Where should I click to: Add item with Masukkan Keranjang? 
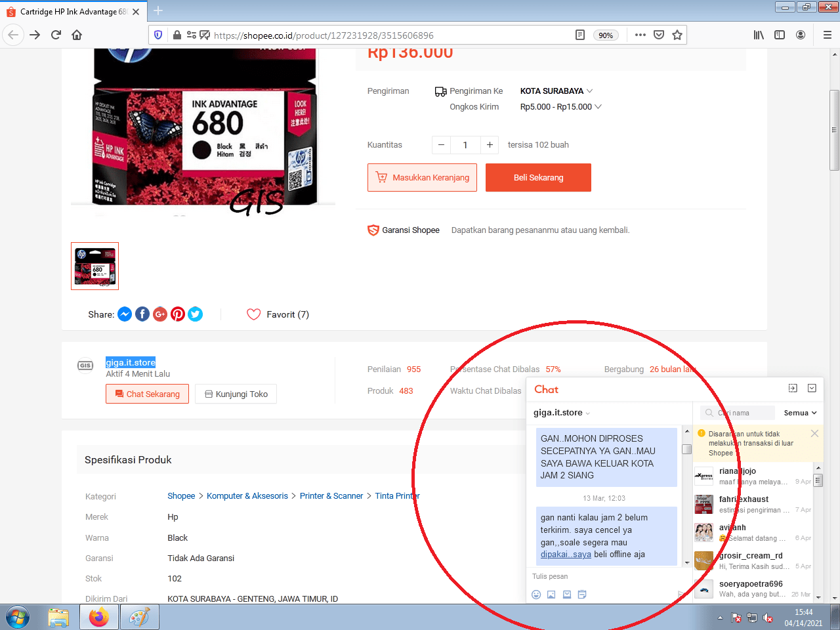pos(422,177)
